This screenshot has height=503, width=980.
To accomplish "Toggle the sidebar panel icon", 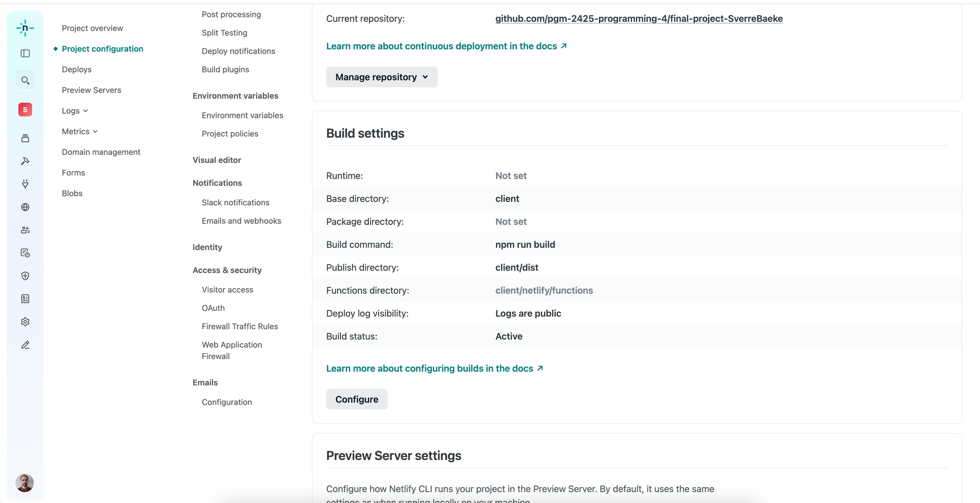I will click(25, 53).
